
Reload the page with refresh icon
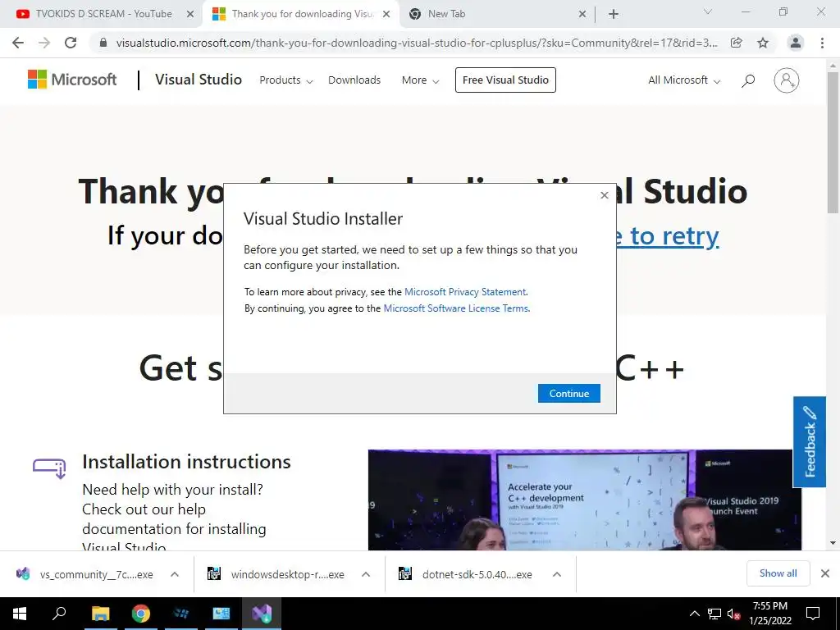71,43
